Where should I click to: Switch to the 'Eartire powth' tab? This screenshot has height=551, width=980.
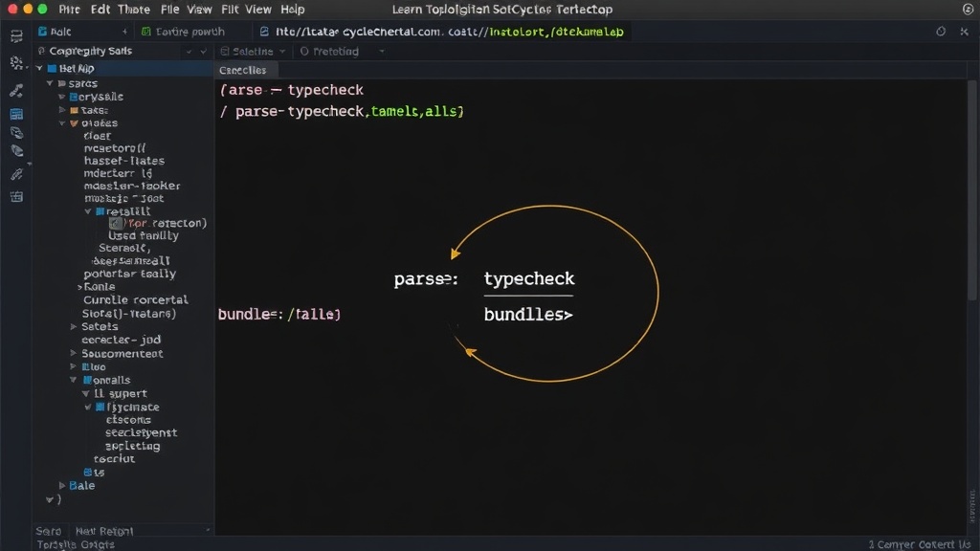click(190, 32)
